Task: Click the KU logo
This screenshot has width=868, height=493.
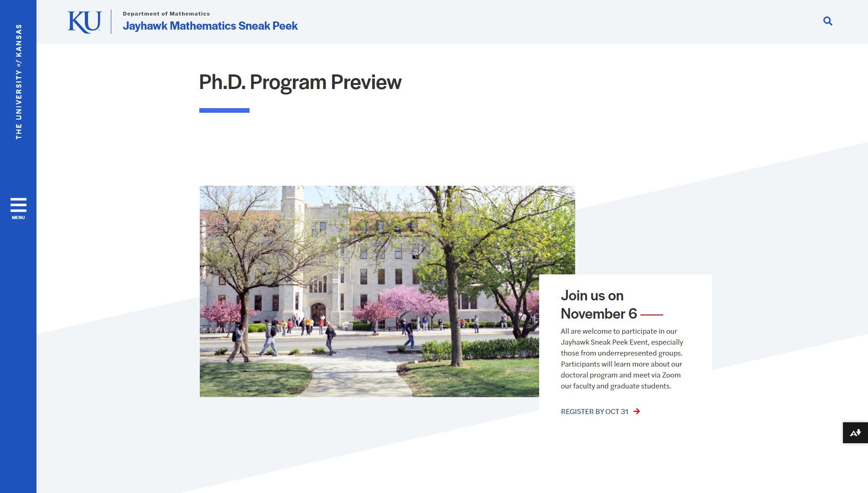Action: [84, 22]
